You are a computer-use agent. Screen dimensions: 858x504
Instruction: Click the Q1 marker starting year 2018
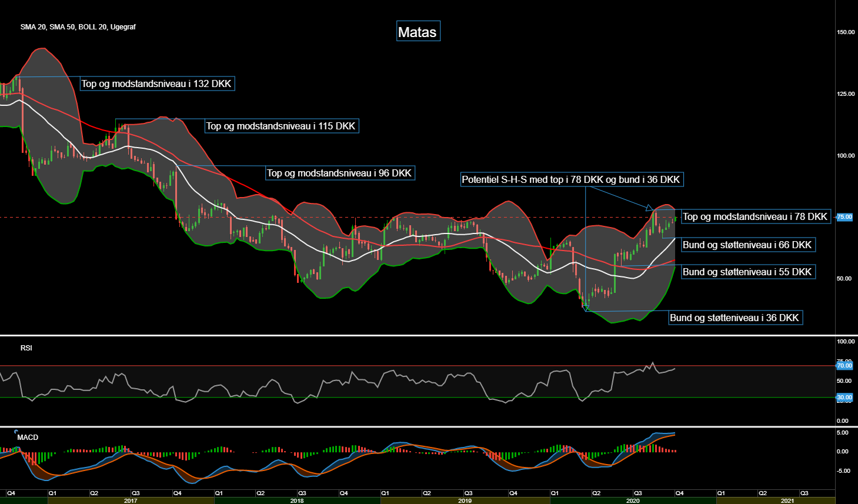click(219, 493)
